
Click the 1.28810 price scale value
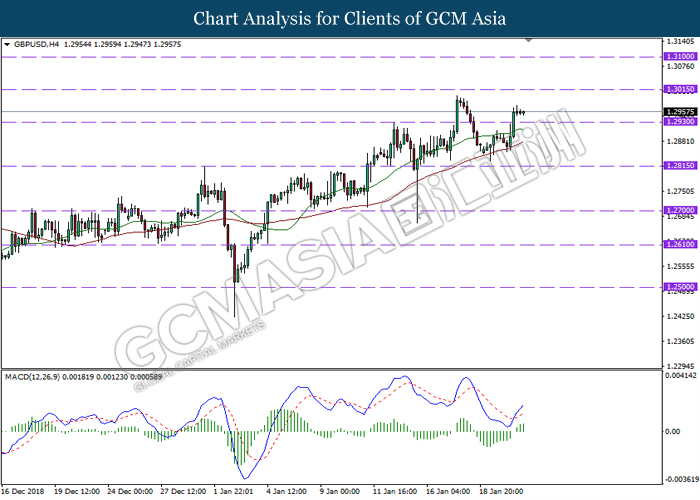click(x=681, y=142)
